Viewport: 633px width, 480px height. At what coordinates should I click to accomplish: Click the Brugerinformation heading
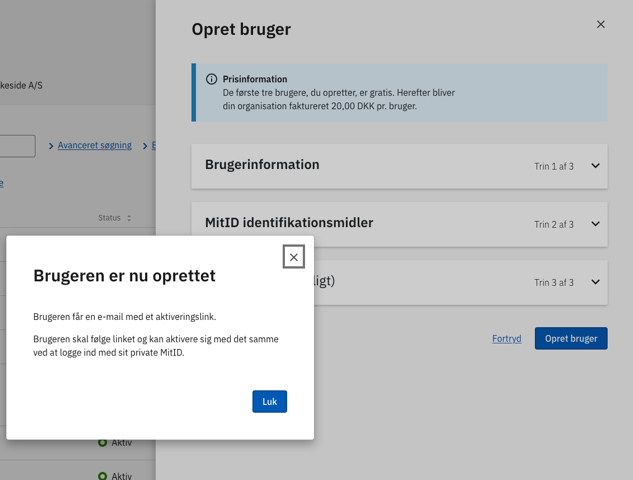pos(262,165)
